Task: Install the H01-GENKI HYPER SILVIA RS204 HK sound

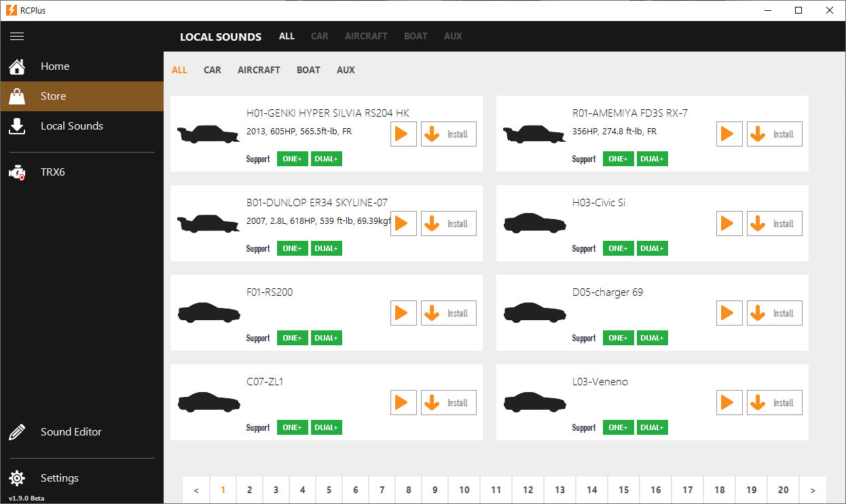Action: click(x=449, y=134)
